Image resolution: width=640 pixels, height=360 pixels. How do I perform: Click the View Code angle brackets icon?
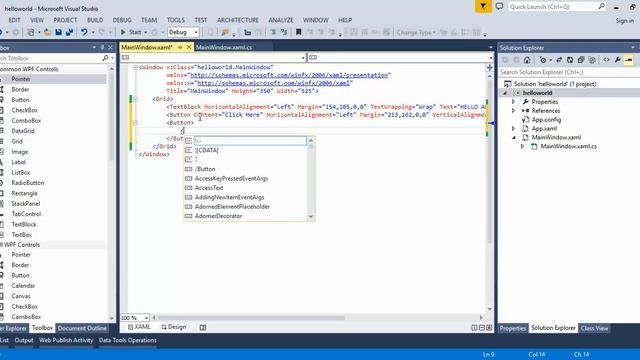tap(607, 60)
